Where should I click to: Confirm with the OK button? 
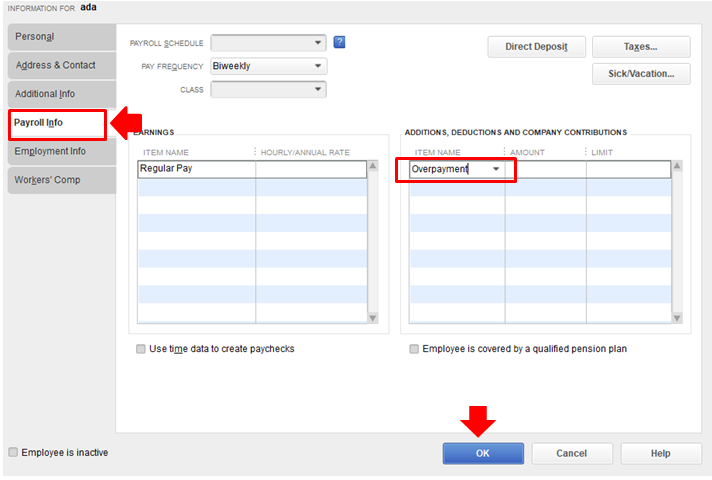(483, 453)
